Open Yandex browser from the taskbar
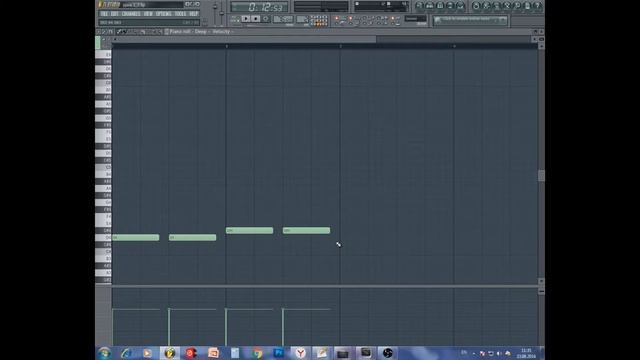640x360 pixels. coord(301,353)
